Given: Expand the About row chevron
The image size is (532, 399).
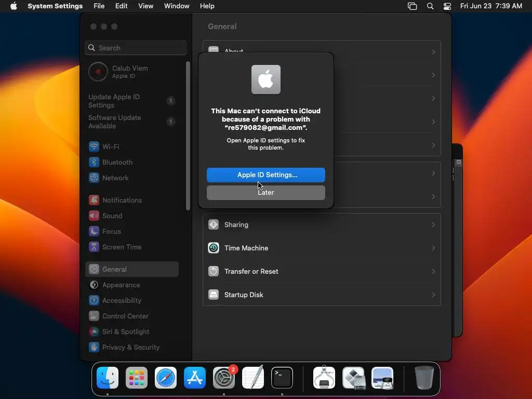Looking at the screenshot, I should pos(433,51).
